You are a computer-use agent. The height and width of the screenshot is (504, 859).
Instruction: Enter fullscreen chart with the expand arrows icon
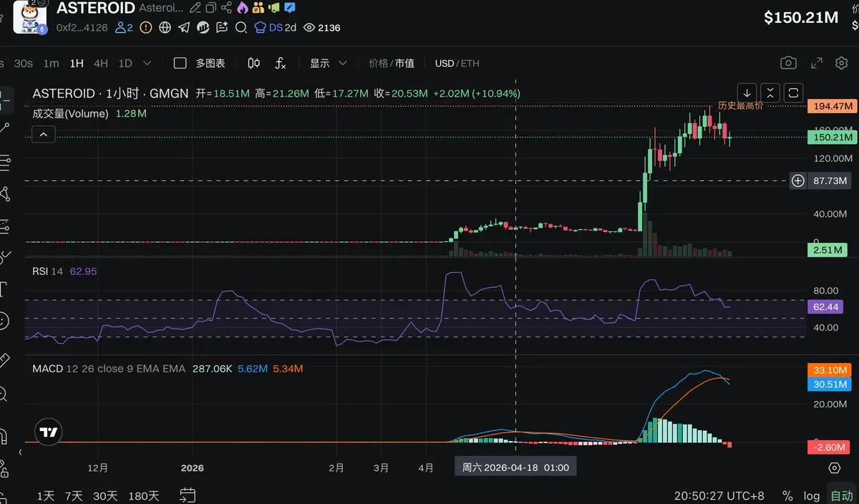pos(817,63)
